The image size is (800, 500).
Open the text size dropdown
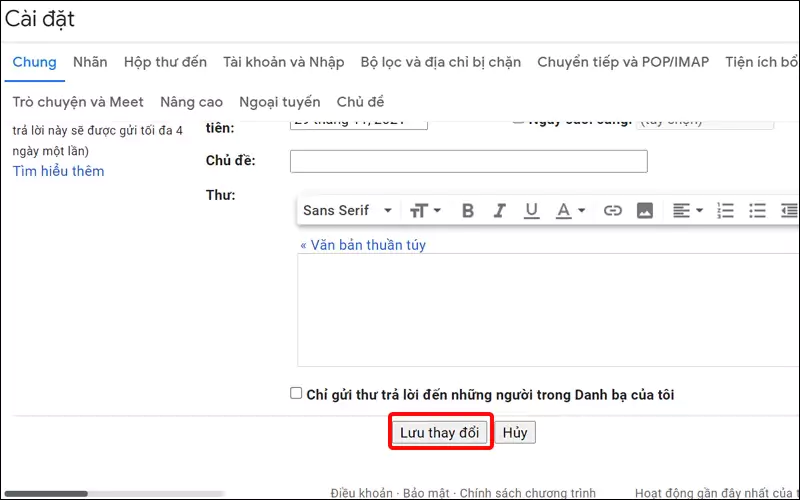(425, 210)
